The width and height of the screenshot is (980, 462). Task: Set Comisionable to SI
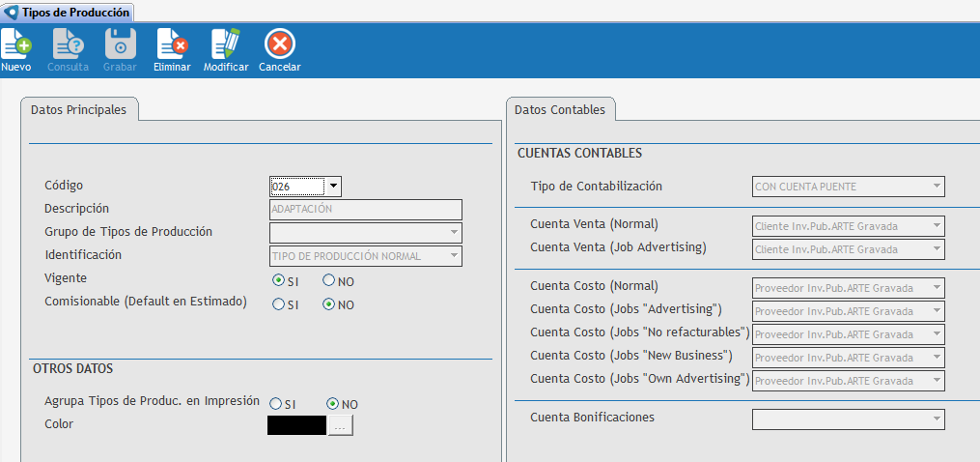click(x=278, y=304)
